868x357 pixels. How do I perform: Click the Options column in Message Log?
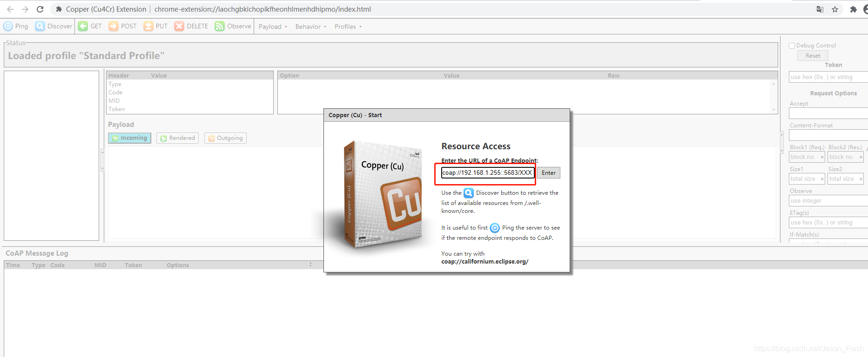tap(178, 265)
